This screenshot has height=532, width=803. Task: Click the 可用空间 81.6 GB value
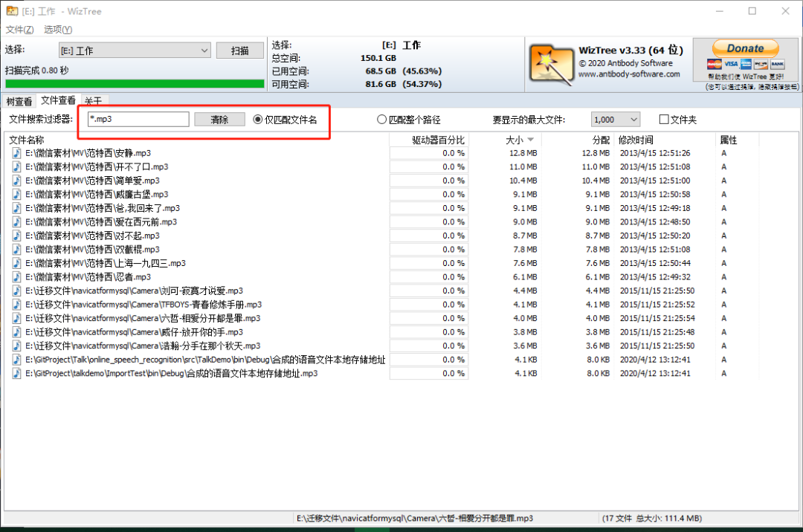pos(381,84)
